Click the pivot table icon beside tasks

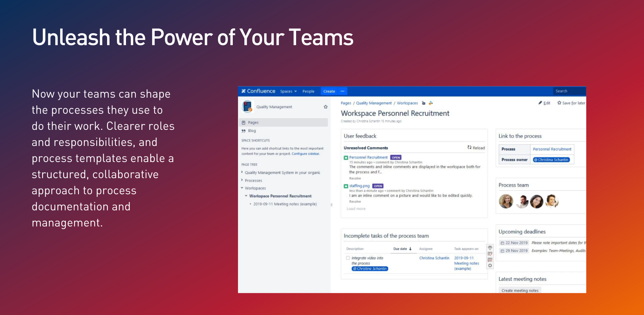coord(490,254)
